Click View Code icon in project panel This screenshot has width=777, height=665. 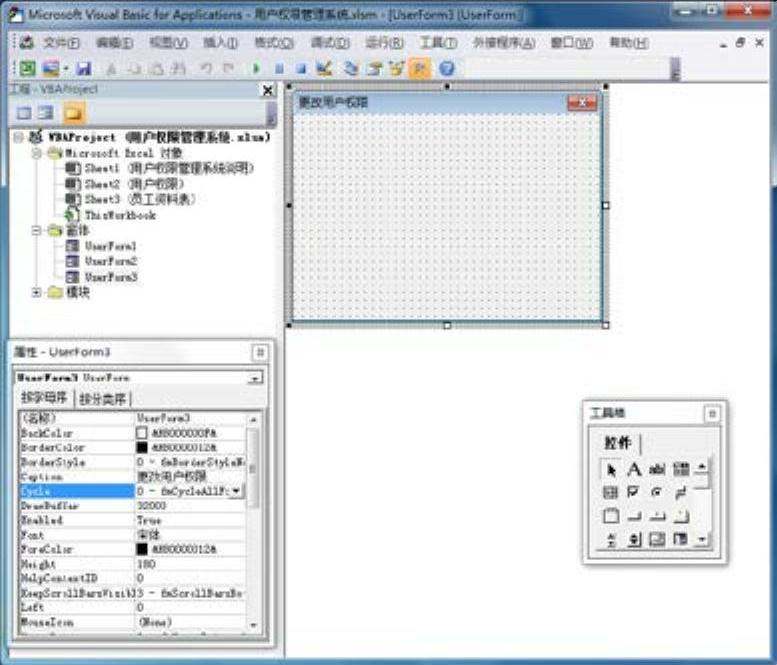click(x=24, y=112)
